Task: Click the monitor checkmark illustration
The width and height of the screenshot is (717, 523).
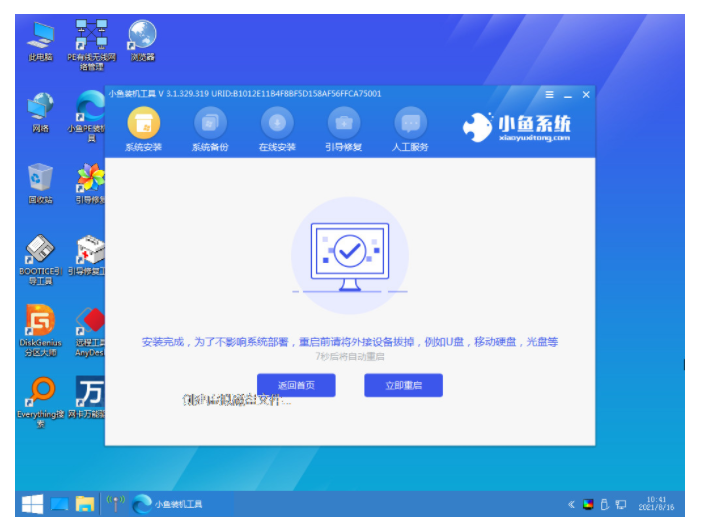Action: 350,256
